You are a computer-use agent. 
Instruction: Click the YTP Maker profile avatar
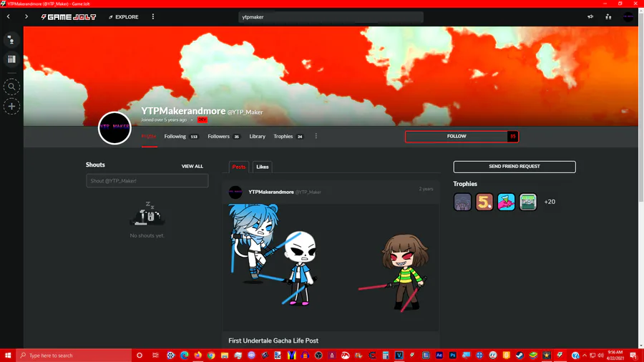click(x=114, y=127)
